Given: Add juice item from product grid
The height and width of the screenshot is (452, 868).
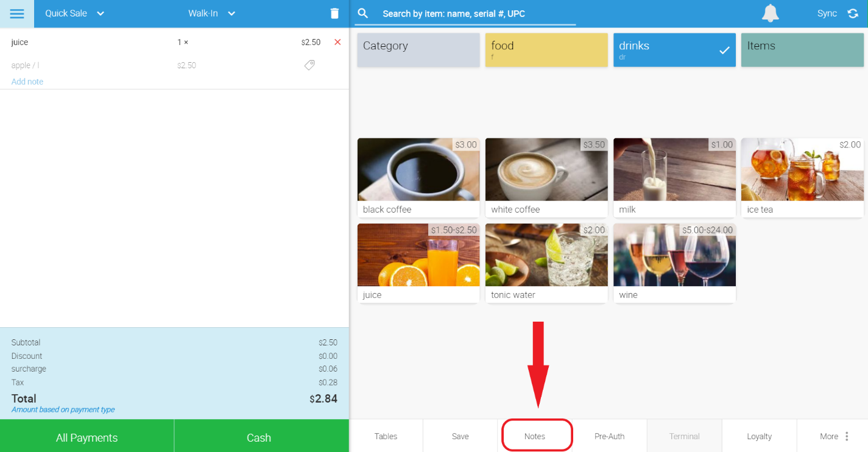Looking at the screenshot, I should (418, 263).
